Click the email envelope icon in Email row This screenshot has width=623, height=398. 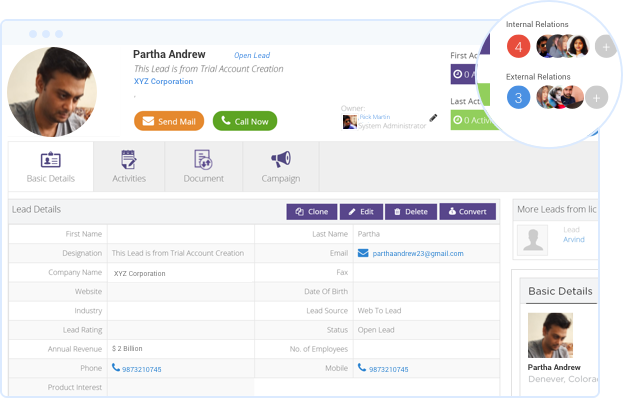coord(363,253)
